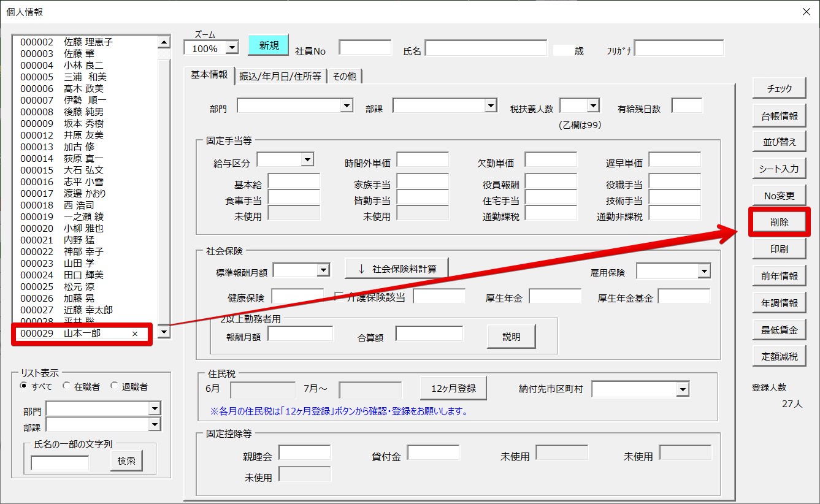Click the 役員報酬 input field

click(x=551, y=181)
